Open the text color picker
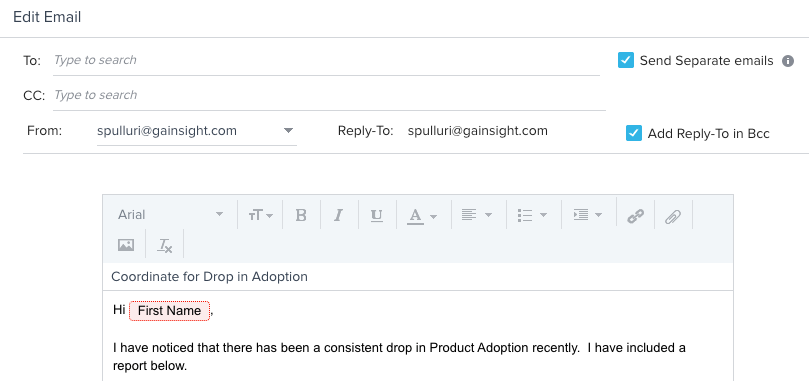The width and height of the screenshot is (809, 381). point(422,216)
